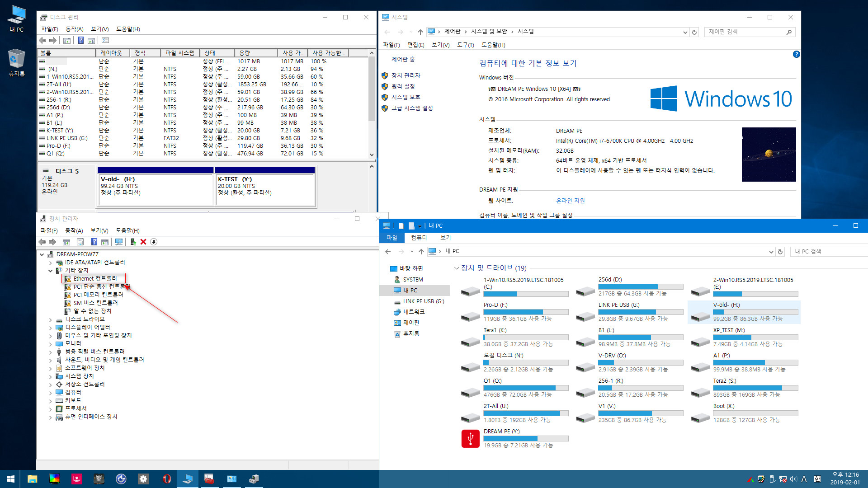
Task: Select V-old- (H:) partition in Disk Management
Action: (156, 190)
